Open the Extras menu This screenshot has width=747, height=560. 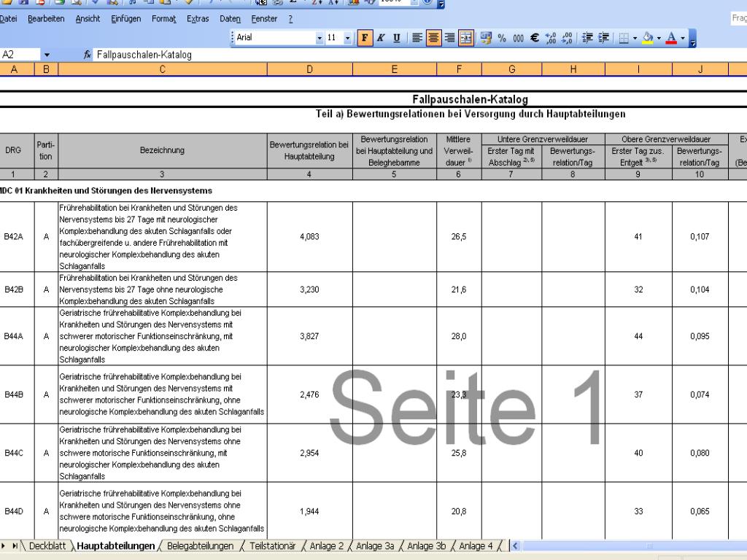(198, 18)
